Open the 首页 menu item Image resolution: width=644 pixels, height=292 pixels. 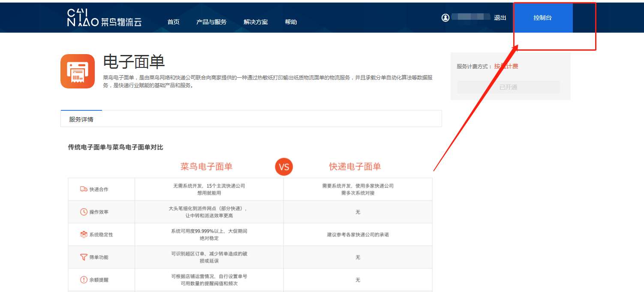(x=173, y=22)
